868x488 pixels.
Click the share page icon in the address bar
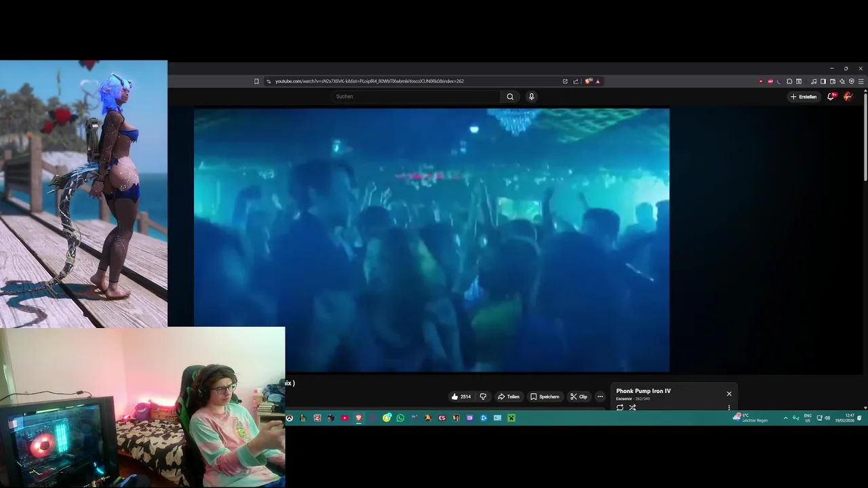coord(576,81)
